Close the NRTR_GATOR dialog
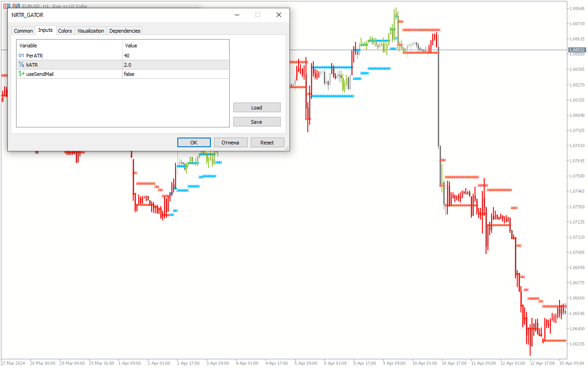 click(x=279, y=15)
